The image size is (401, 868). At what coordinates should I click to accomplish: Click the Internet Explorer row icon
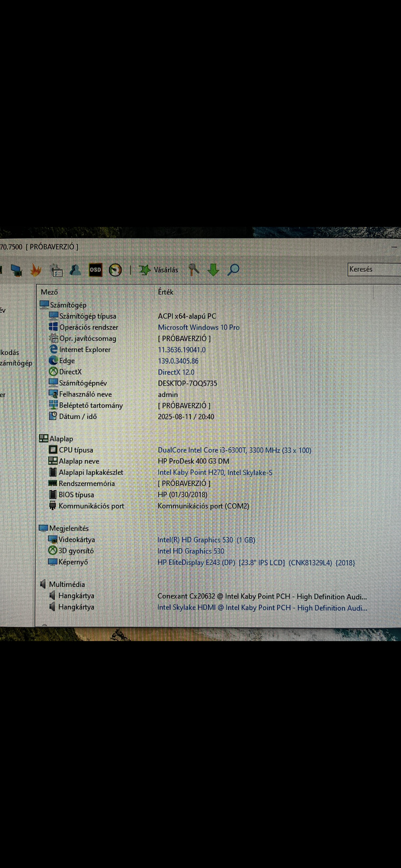(x=53, y=349)
